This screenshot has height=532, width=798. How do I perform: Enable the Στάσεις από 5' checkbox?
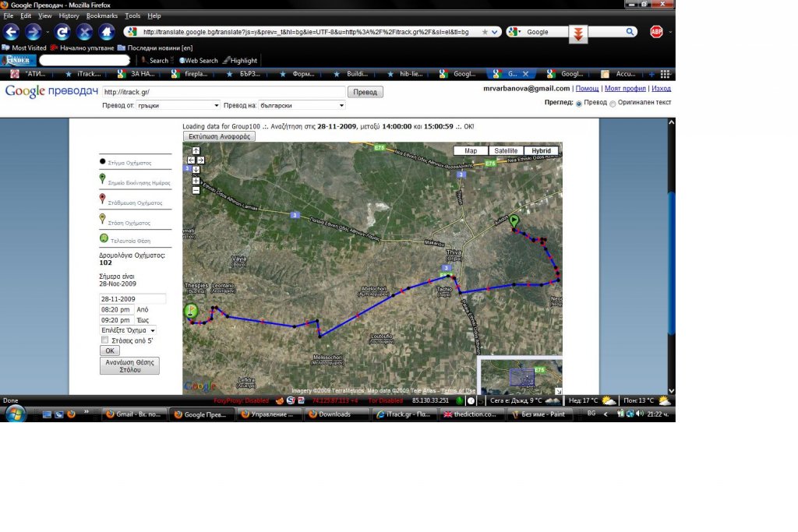[x=105, y=340]
